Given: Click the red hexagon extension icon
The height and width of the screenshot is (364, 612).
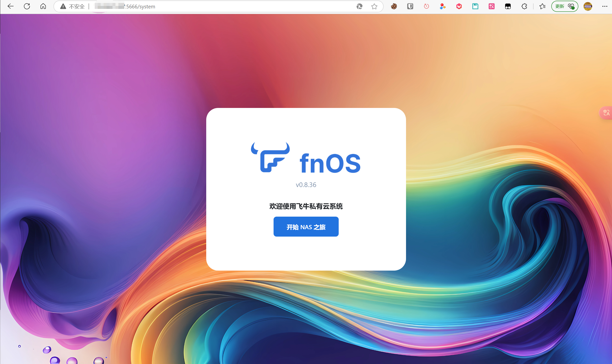Looking at the screenshot, I should click(459, 6).
